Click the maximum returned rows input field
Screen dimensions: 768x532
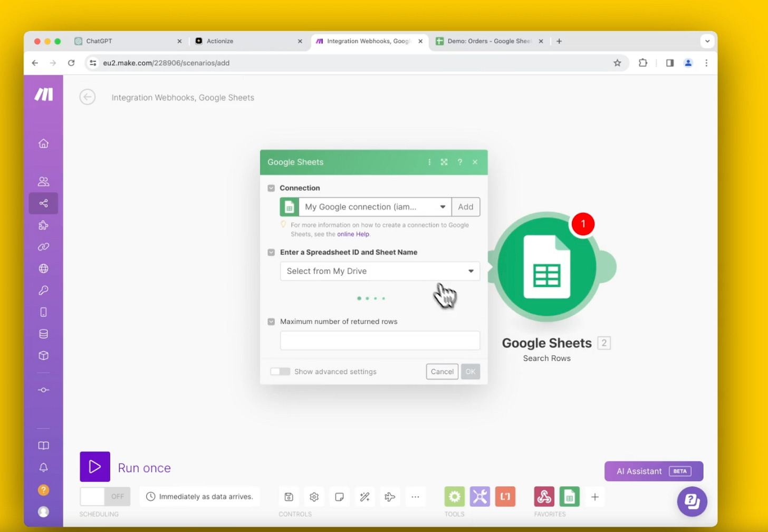(x=380, y=341)
